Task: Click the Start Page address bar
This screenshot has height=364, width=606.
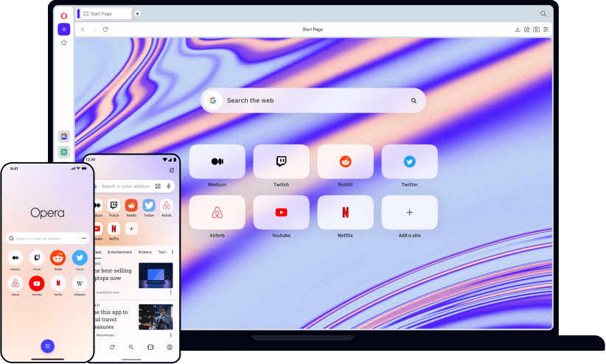Action: click(313, 29)
